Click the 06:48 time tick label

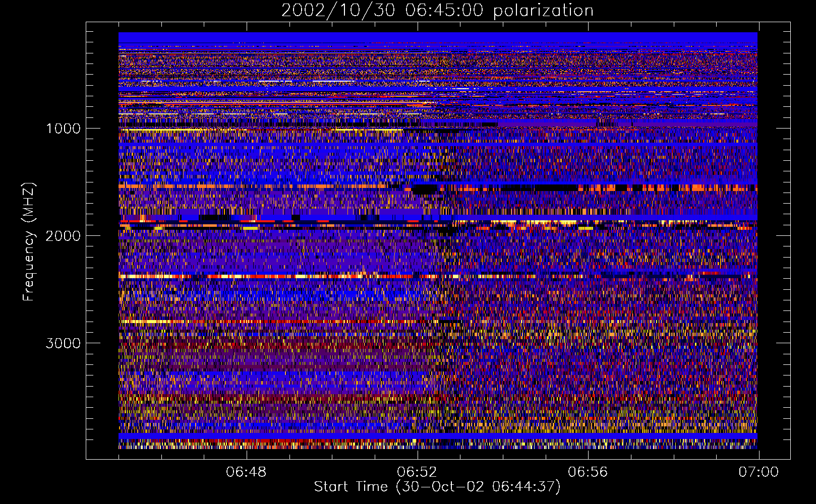click(x=246, y=472)
